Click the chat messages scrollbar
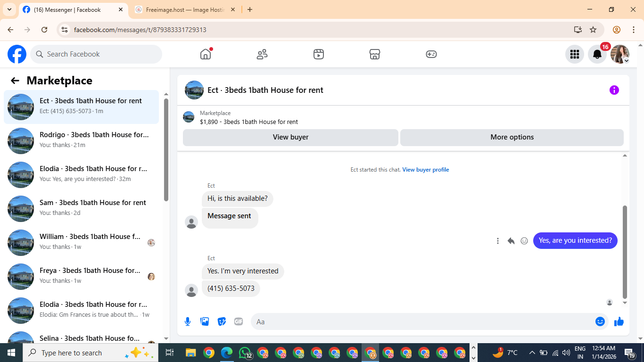 click(x=625, y=252)
